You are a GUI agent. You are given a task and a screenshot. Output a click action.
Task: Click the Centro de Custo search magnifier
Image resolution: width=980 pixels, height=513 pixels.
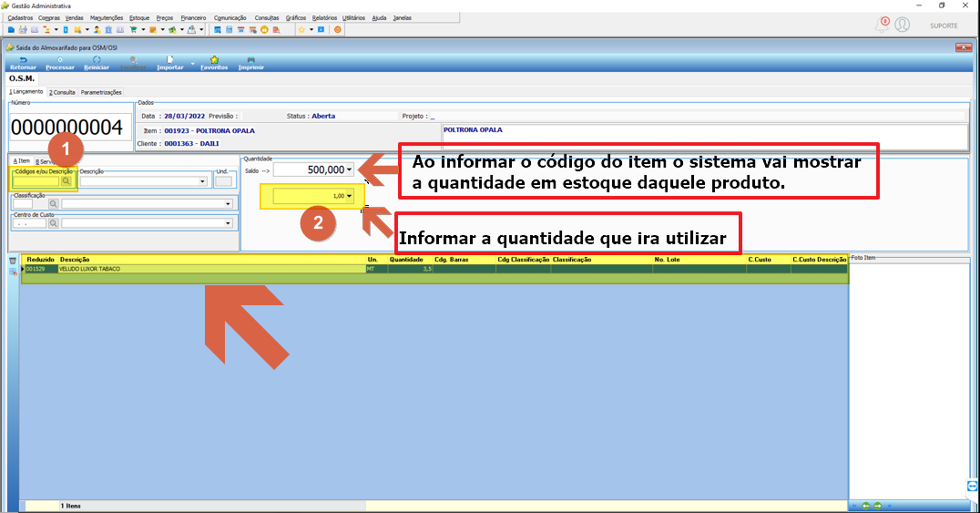pyautogui.click(x=53, y=223)
